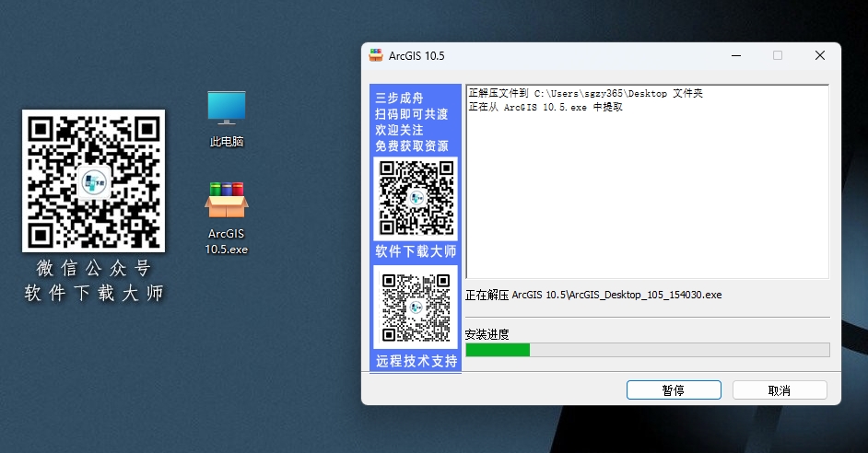Click the '软件下载大师' caption in sidebar
Viewport: 868px width, 453px height.
pos(416,251)
